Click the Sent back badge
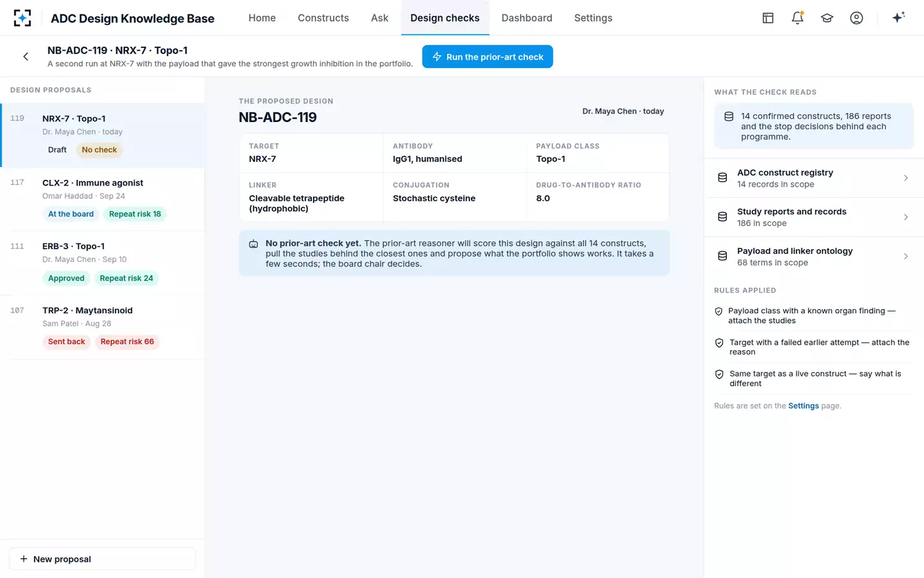The height and width of the screenshot is (578, 924). click(66, 342)
